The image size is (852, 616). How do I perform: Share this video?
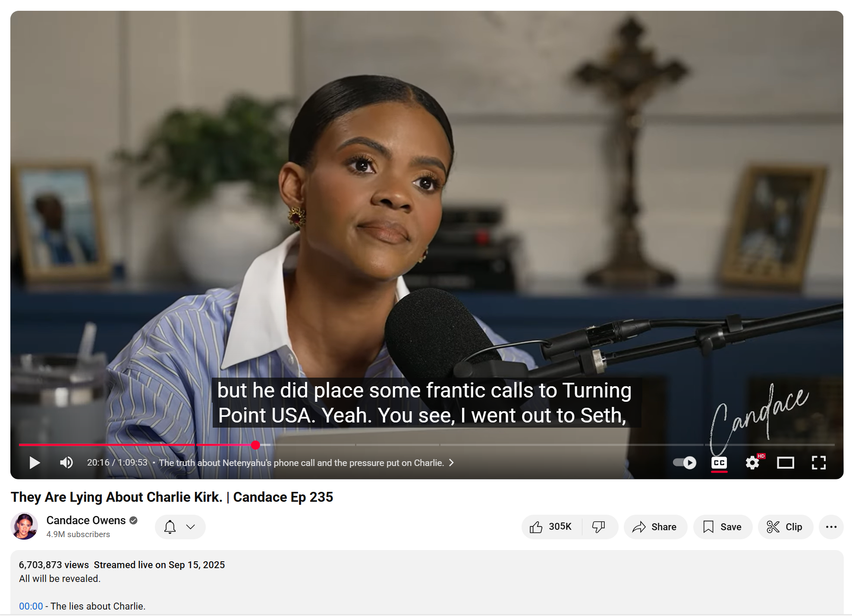click(x=655, y=527)
